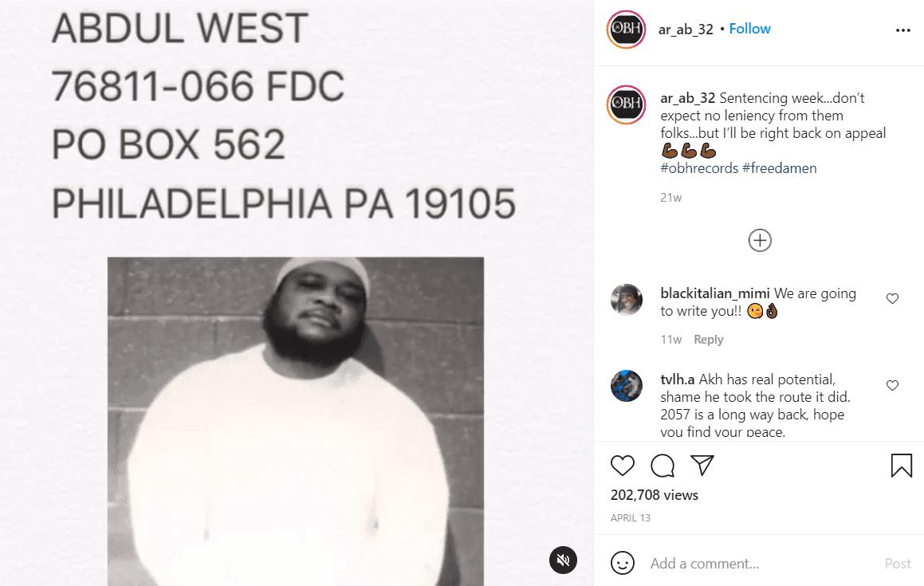Focus the Add a comment field
The width and height of the screenshot is (924, 586).
(x=761, y=564)
